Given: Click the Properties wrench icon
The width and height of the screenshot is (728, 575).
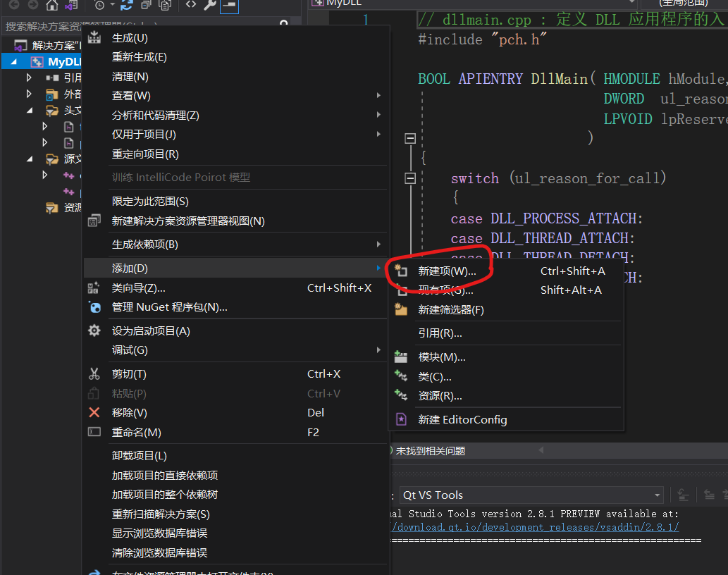Looking at the screenshot, I should 210,5.
